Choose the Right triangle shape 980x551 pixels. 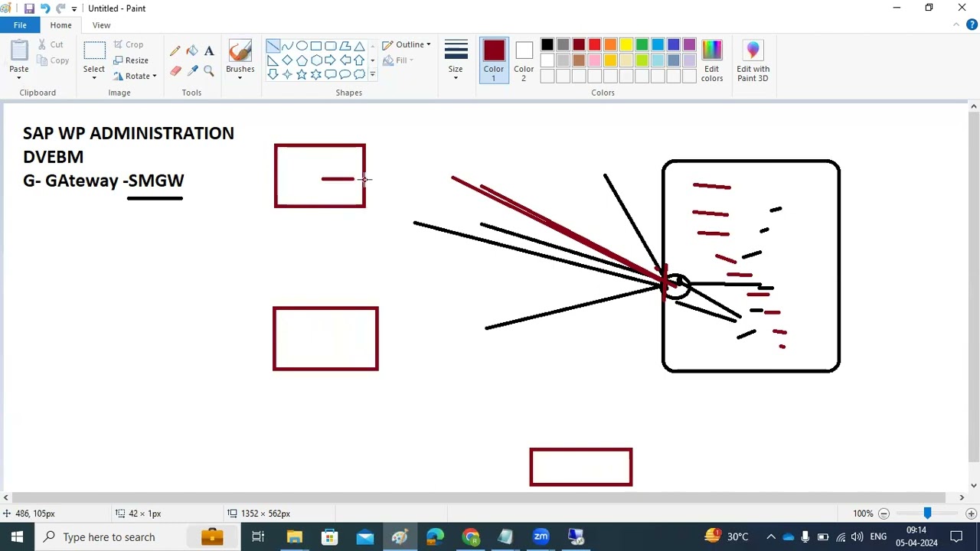pyautogui.click(x=273, y=60)
